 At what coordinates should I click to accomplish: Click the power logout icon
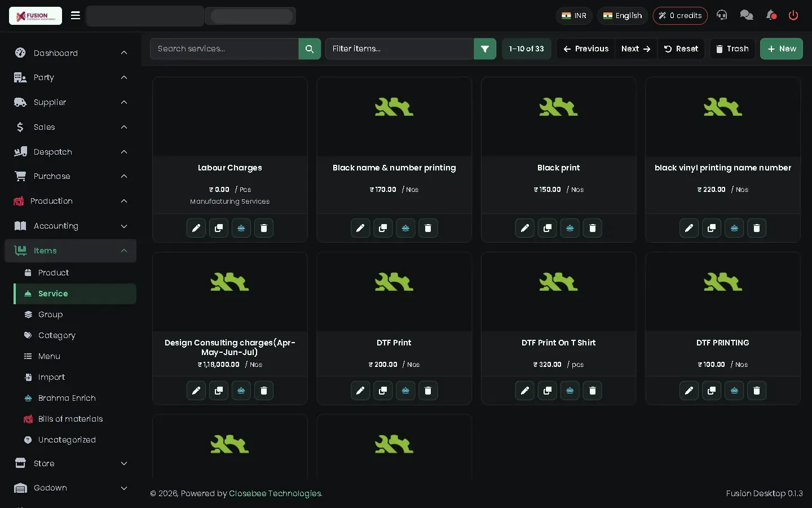[793, 16]
